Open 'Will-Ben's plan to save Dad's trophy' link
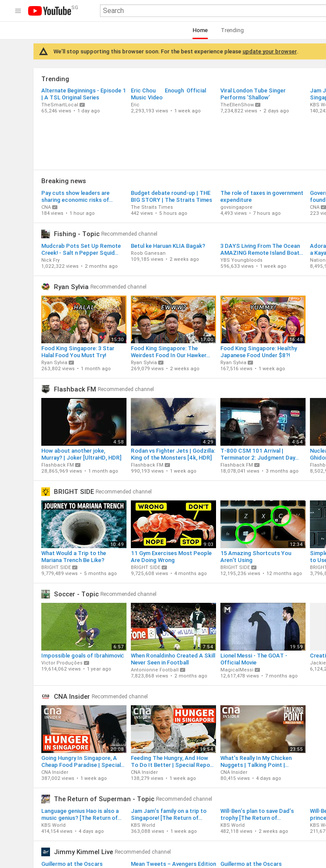326x868 pixels. (257, 815)
